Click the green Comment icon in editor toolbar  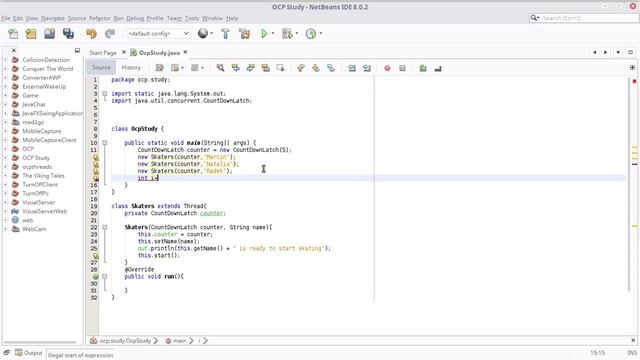point(423,68)
